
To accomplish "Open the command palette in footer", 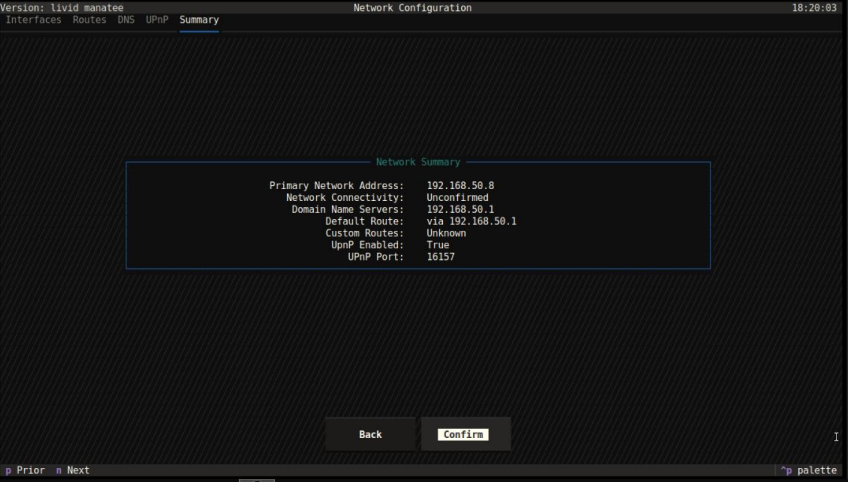I will point(809,470).
